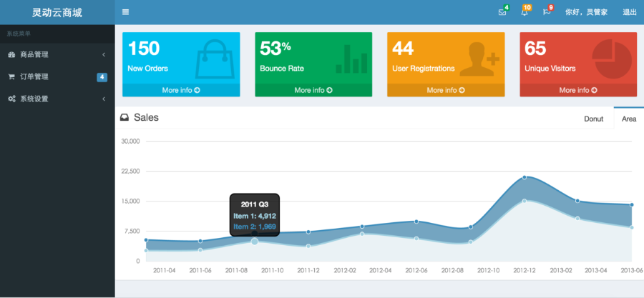Screen dimensions: 644x298
Task: Click the pie chart icon in Unique Visitors
Action: [612, 59]
